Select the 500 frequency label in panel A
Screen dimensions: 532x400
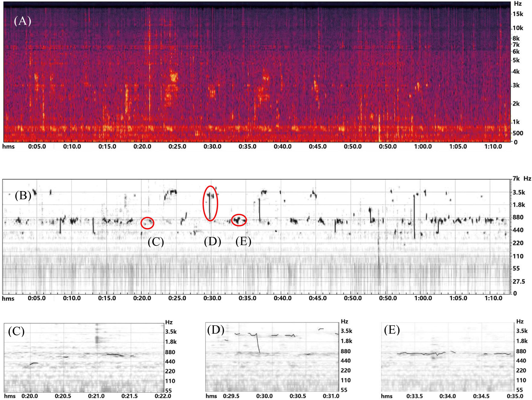(x=518, y=133)
